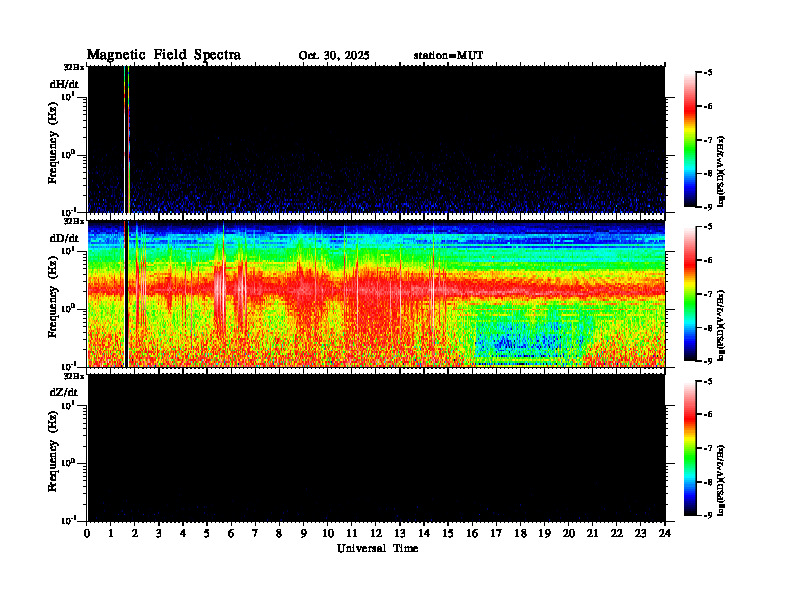Image resolution: width=792 pixels, height=612 pixels.
Task: Click the "dZ/dt" panel label
Action: pyautogui.click(x=64, y=392)
